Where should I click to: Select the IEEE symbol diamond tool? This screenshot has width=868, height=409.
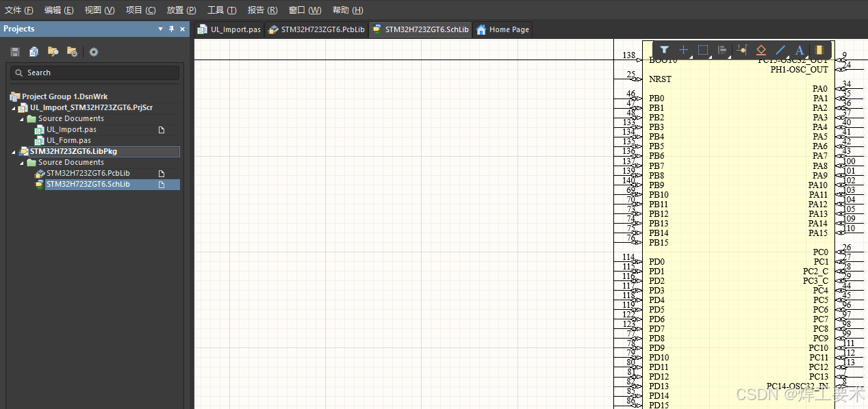pyautogui.click(x=761, y=50)
